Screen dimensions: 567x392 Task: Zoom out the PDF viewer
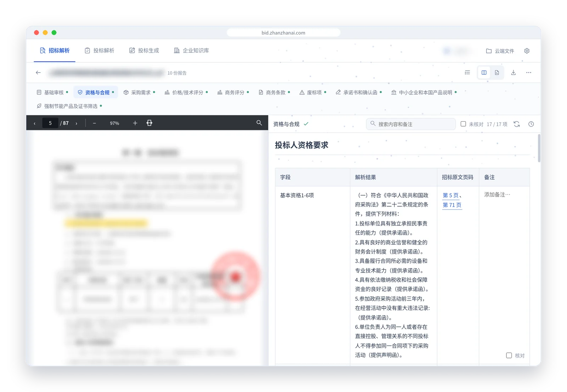94,123
